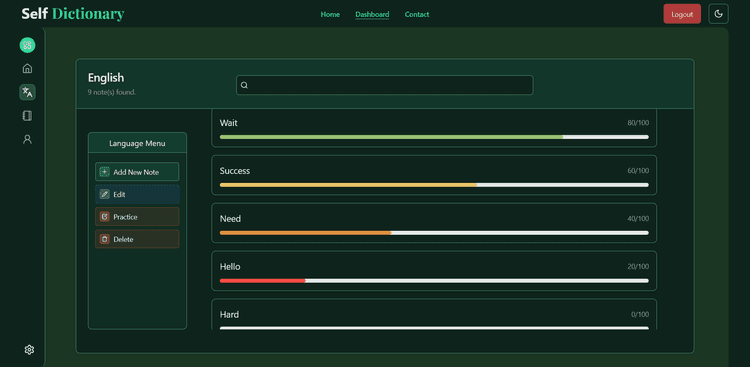The image size is (750, 367).
Task: Open the Hard note title
Action: (x=229, y=314)
